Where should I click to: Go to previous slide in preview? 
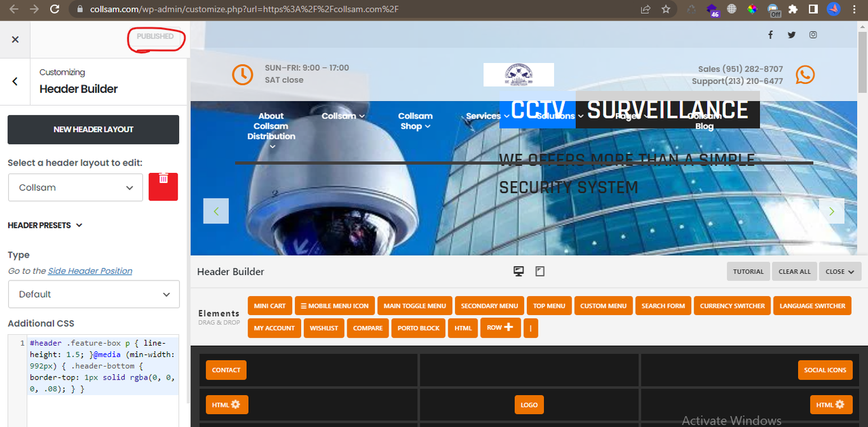[x=216, y=211]
